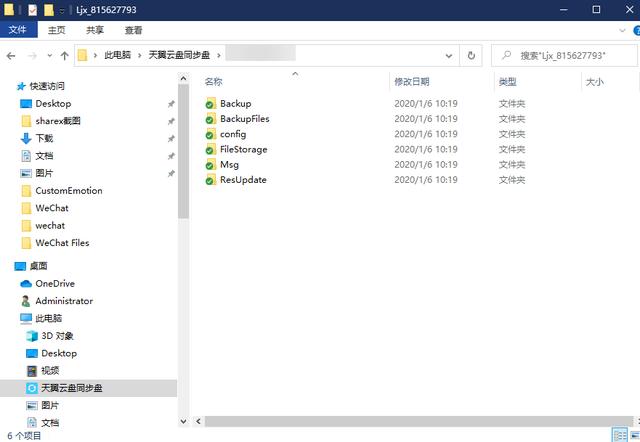Open 快速访问 in the navigation pane

47,86
